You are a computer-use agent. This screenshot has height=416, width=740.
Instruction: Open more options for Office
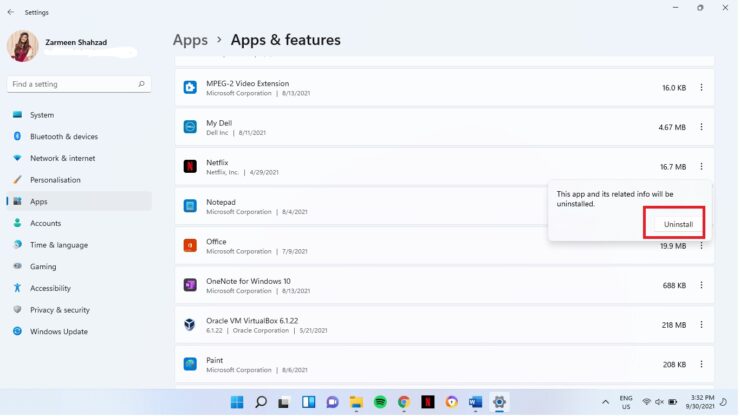tap(701, 246)
